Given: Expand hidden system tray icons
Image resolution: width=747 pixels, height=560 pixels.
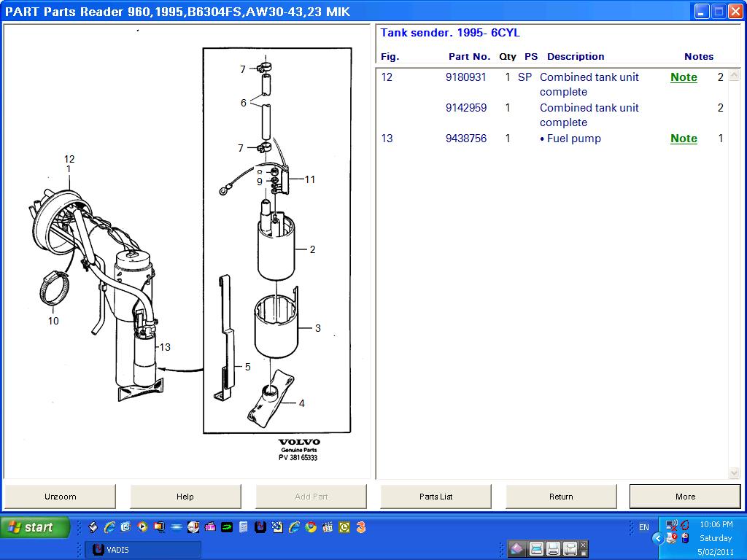Looking at the screenshot, I should tap(658, 538).
